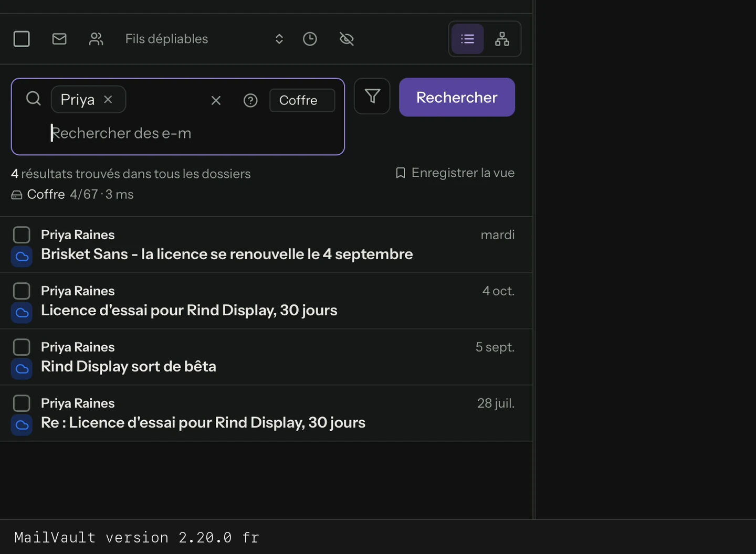
Task: Click the Rechercher button
Action: tap(457, 97)
